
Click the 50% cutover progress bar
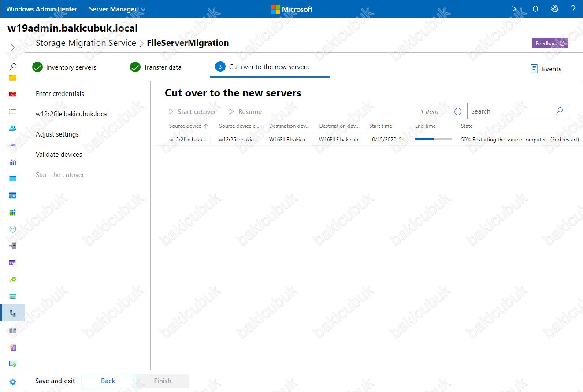(x=434, y=139)
